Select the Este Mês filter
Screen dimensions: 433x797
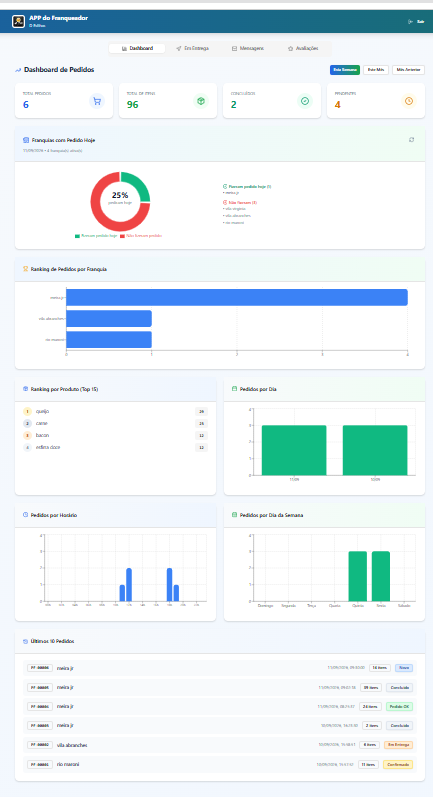(376, 70)
